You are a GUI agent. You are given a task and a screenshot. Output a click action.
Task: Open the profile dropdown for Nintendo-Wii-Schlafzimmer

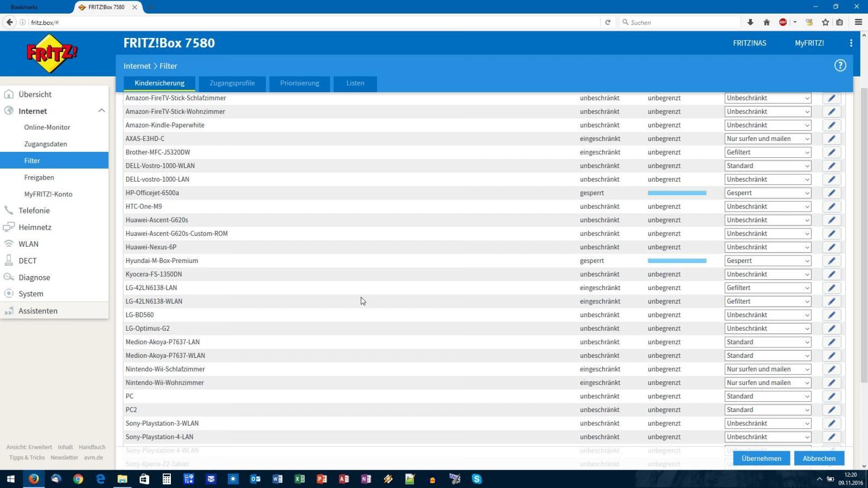coord(768,369)
